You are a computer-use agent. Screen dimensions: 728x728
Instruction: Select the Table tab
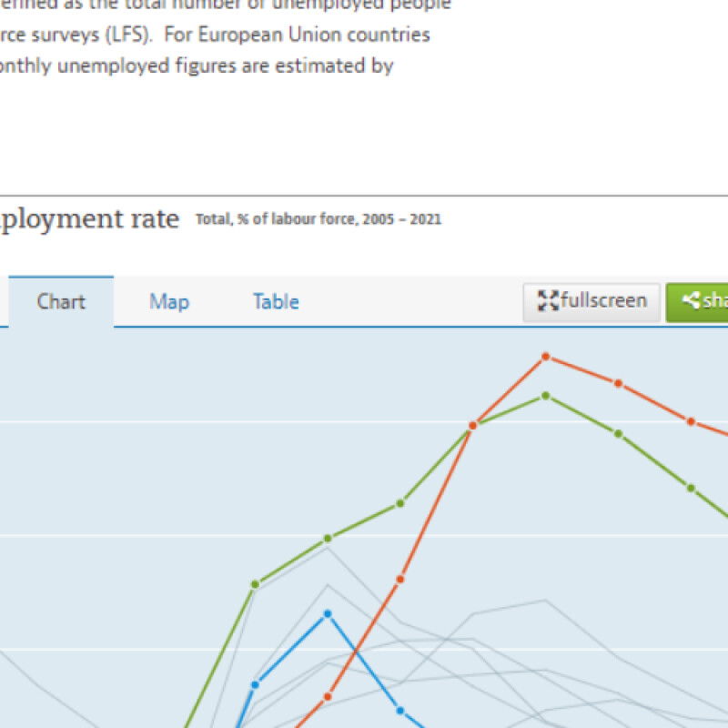pos(276,302)
